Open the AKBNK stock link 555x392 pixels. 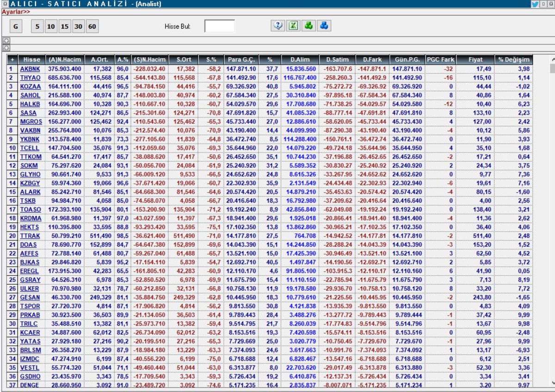pos(30,69)
